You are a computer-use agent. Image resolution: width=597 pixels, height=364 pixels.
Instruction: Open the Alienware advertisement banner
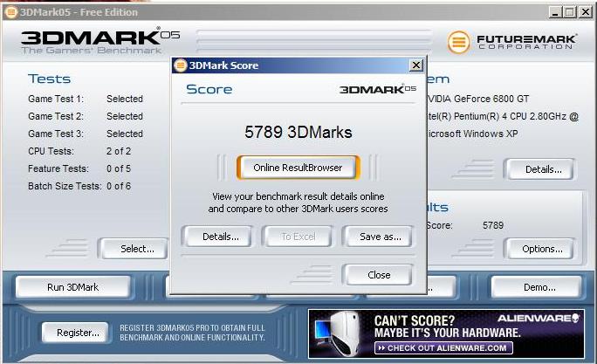[446, 334]
